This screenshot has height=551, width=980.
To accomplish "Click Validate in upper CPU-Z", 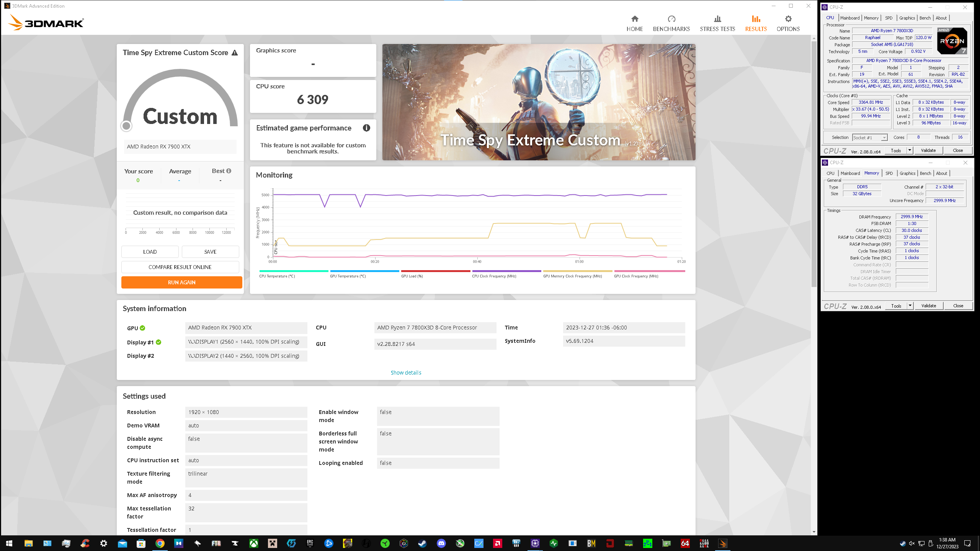I will pyautogui.click(x=928, y=150).
